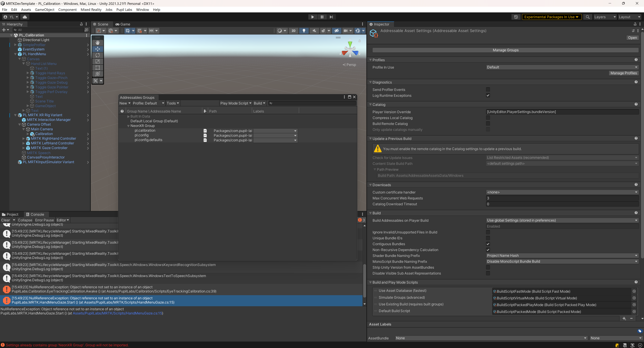Click the global search magnifier icon
Screen dimensions: 644x348
(x=587, y=17)
